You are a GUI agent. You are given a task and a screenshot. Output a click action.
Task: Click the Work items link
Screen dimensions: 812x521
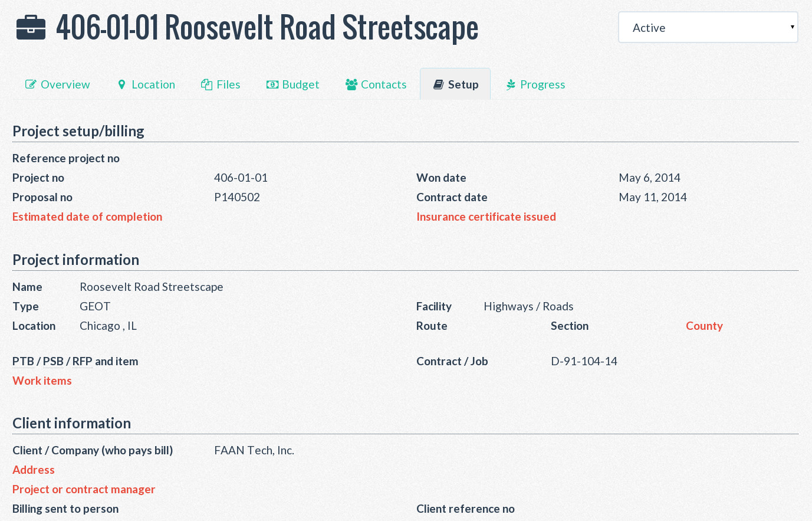[x=42, y=381]
